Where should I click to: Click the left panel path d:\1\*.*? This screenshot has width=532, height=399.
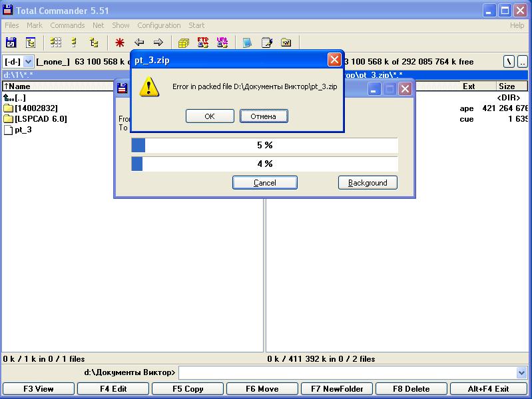[19, 75]
